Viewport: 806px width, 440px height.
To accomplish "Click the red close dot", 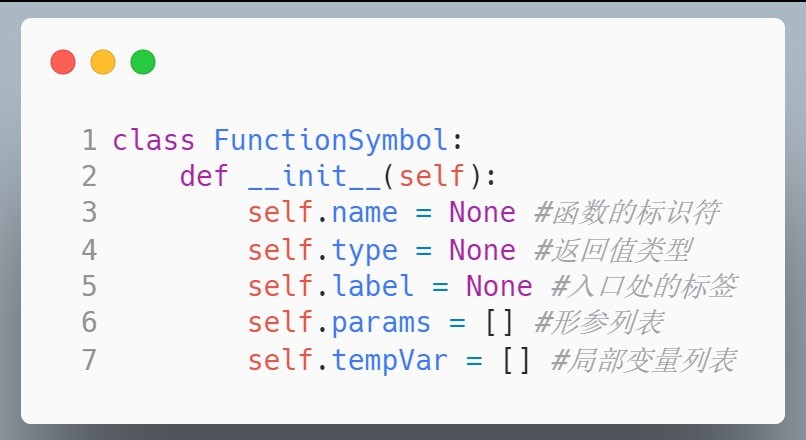I will (x=63, y=62).
